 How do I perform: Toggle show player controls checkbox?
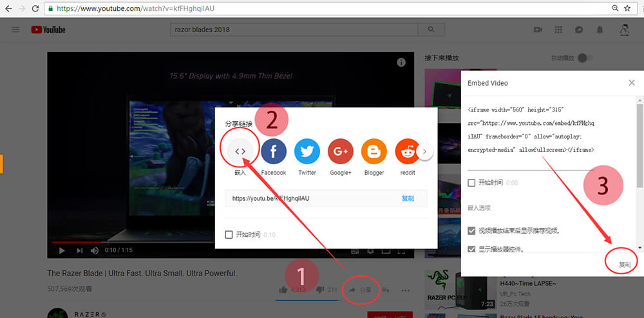pyautogui.click(x=471, y=249)
